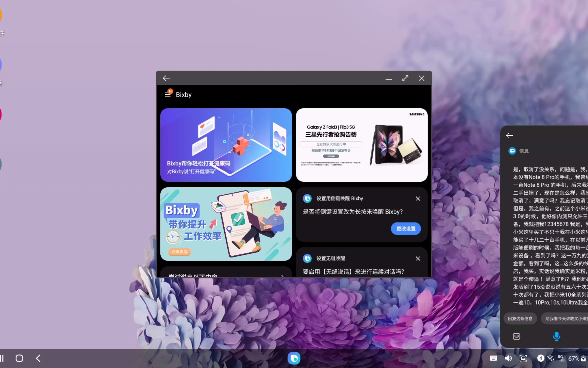Click the transcribed message text in the 信息 panel

[x=550, y=236]
